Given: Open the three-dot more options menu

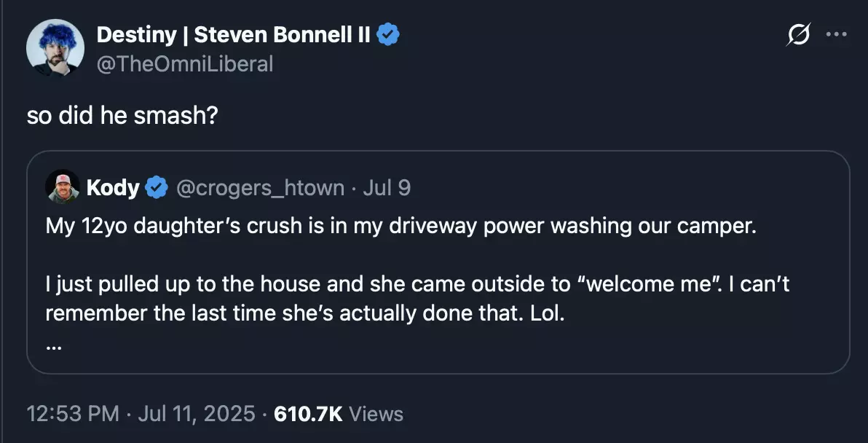Looking at the screenshot, I should 836,34.
